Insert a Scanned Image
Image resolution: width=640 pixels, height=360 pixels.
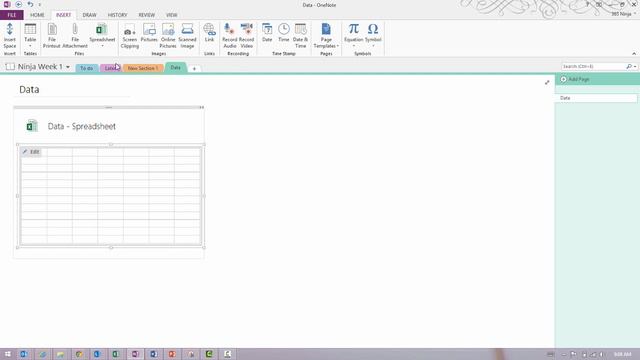pos(187,36)
